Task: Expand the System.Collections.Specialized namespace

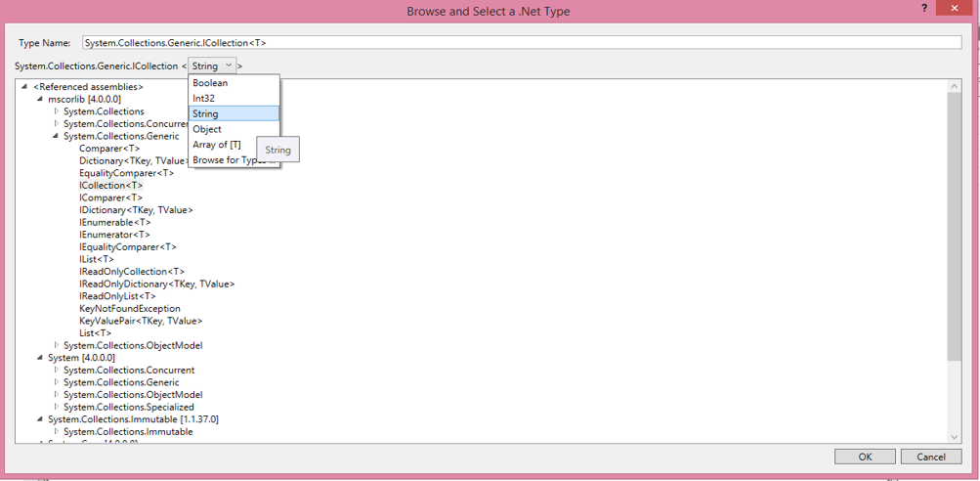Action: 56,407
